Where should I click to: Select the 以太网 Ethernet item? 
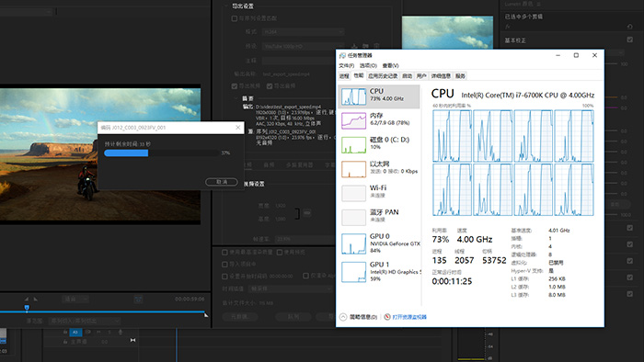click(x=379, y=169)
